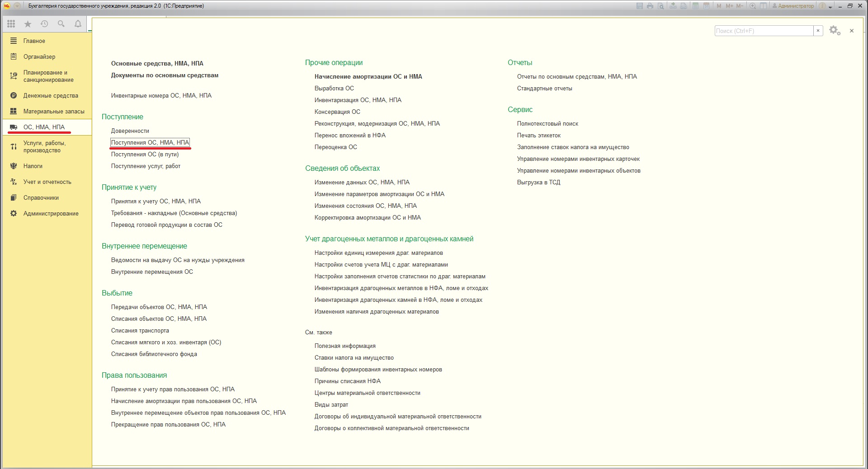
Task: Click the zoom scale magnifier icon
Action: coord(753,6)
